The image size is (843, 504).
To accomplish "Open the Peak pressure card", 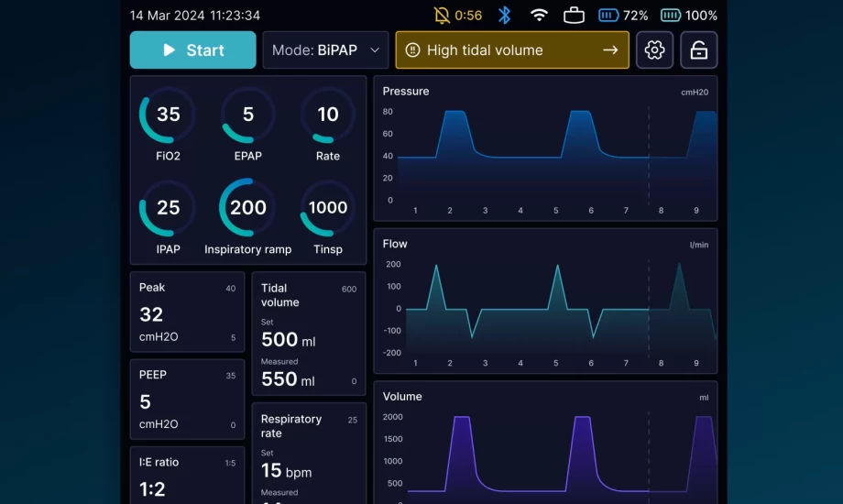I will coord(187,312).
